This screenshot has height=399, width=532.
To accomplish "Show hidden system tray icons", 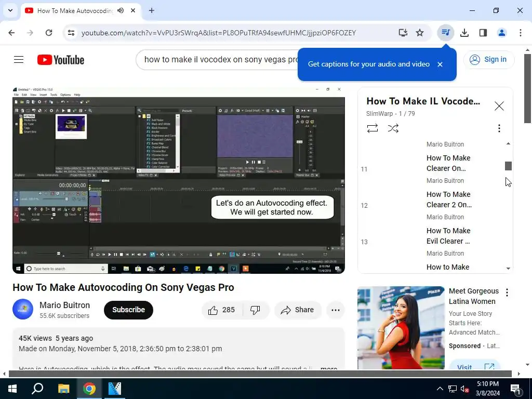I will pyautogui.click(x=440, y=389).
